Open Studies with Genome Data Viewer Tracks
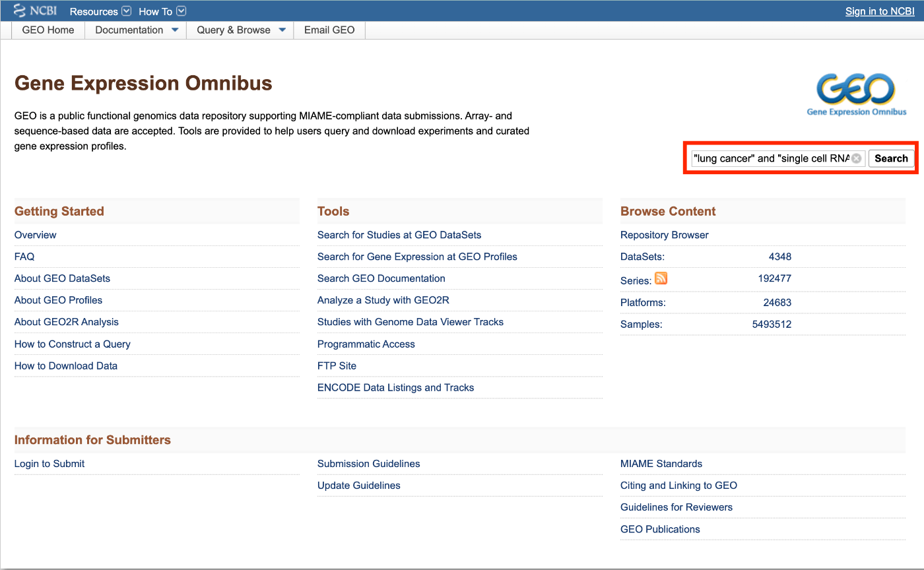Viewport: 924px width, 570px height. click(411, 322)
